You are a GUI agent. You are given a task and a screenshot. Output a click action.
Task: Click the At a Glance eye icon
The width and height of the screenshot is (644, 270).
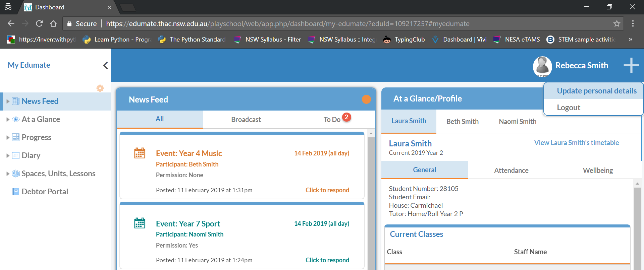click(16, 119)
